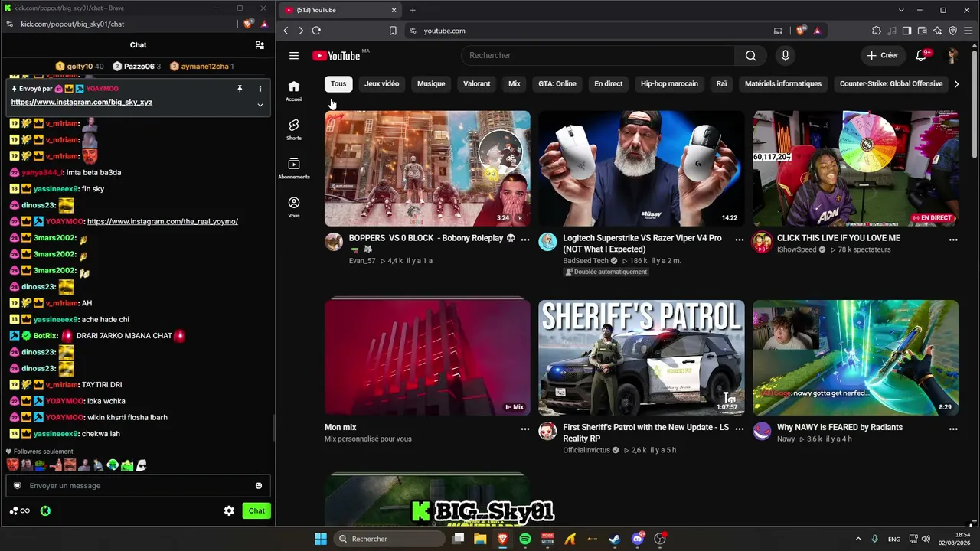Viewport: 980px width, 551px height.
Task: Bookmark the youtube.com page
Action: (x=393, y=31)
